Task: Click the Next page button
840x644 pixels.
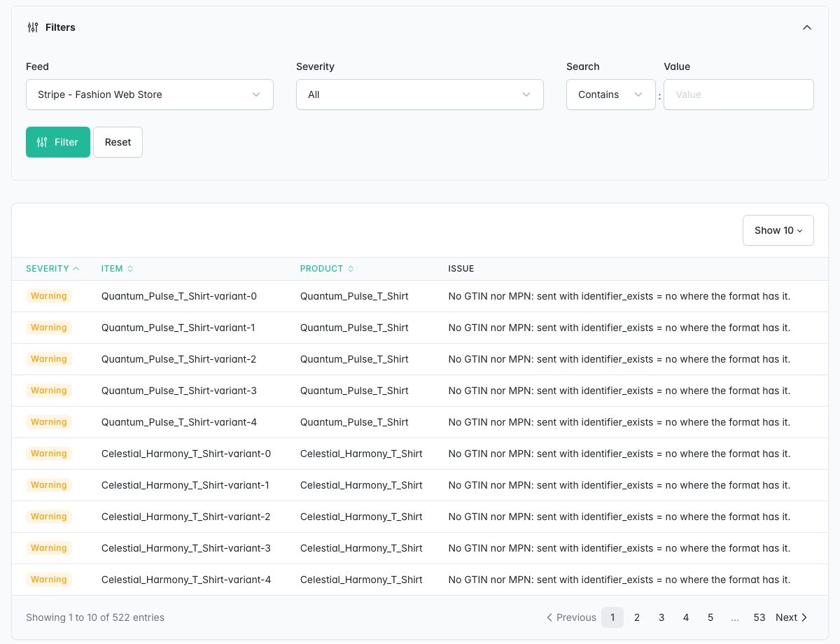Action: tap(792, 617)
